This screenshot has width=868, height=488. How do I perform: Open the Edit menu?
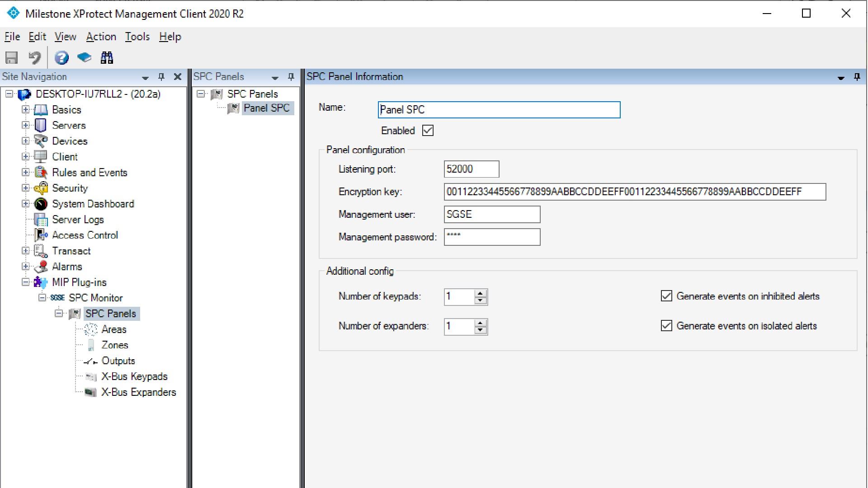coord(37,37)
